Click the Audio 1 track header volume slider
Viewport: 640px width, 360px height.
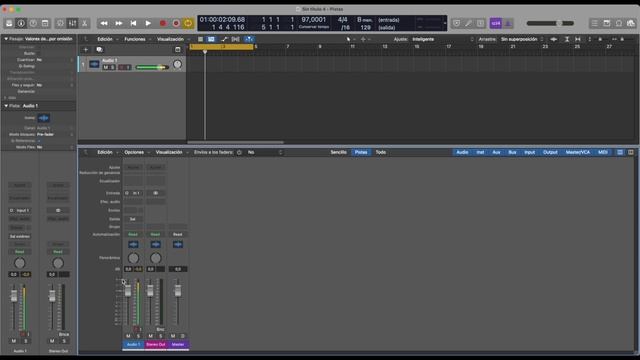152,67
